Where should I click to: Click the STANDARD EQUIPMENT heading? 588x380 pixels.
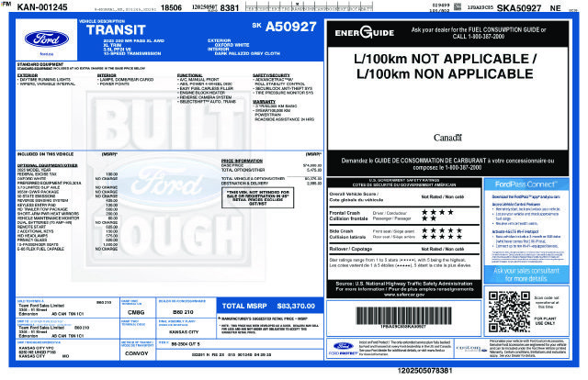(40, 64)
